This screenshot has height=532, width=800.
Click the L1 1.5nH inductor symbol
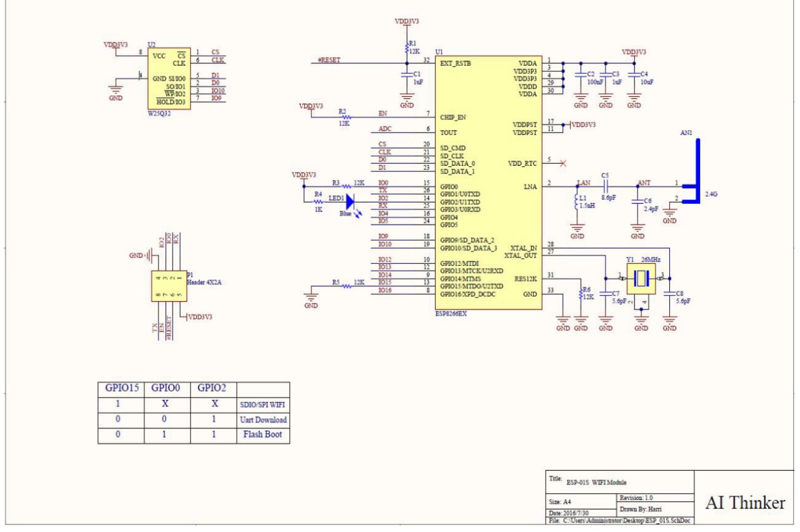pyautogui.click(x=577, y=203)
